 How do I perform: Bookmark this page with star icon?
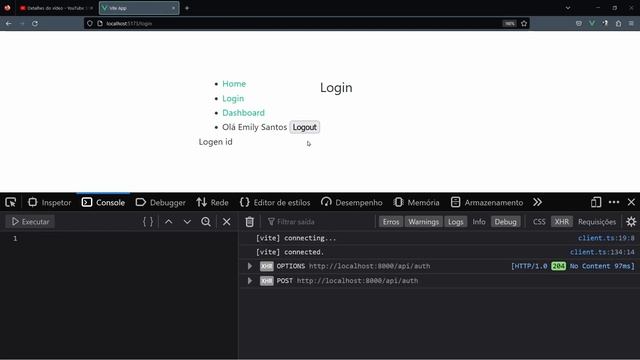[524, 24]
